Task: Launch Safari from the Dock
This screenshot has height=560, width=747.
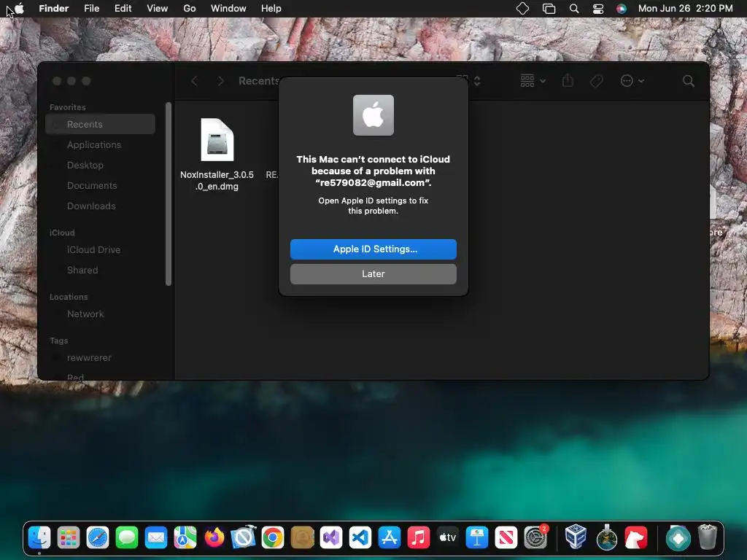Action: [x=98, y=538]
